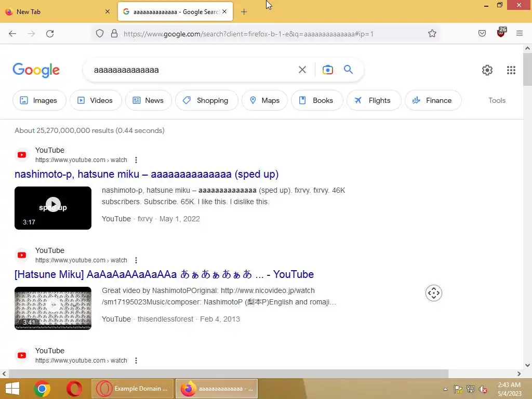This screenshot has width=532, height=399.
Task: Close the Google Search tab
Action: (x=224, y=11)
